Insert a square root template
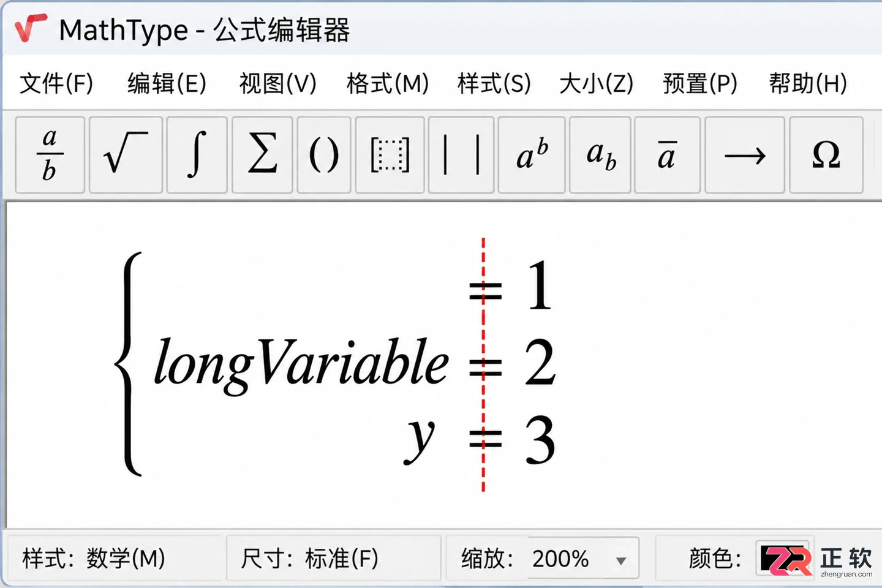The height and width of the screenshot is (588, 882). [126, 155]
